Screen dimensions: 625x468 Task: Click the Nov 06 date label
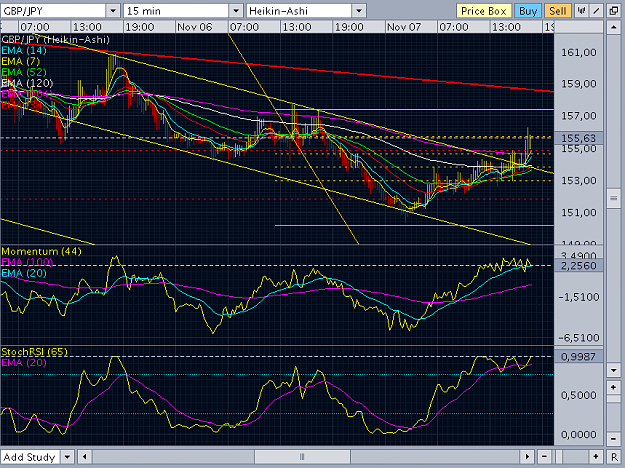(x=195, y=27)
